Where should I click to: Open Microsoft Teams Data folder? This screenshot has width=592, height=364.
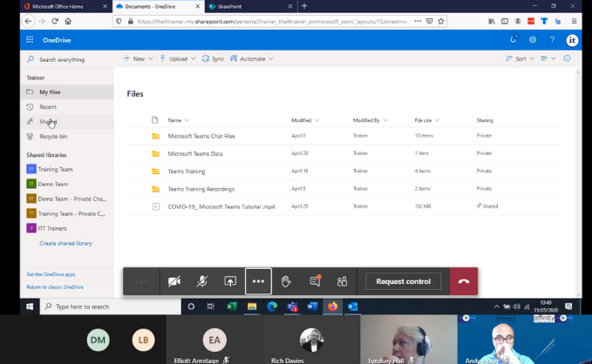(x=195, y=154)
